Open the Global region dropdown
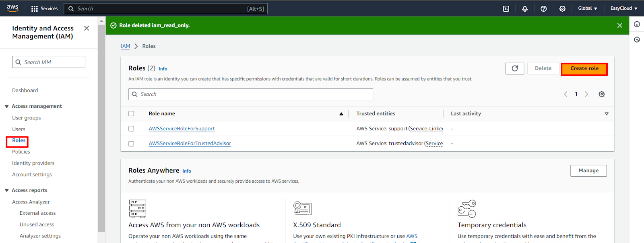This screenshot has height=243, width=644. (x=588, y=8)
